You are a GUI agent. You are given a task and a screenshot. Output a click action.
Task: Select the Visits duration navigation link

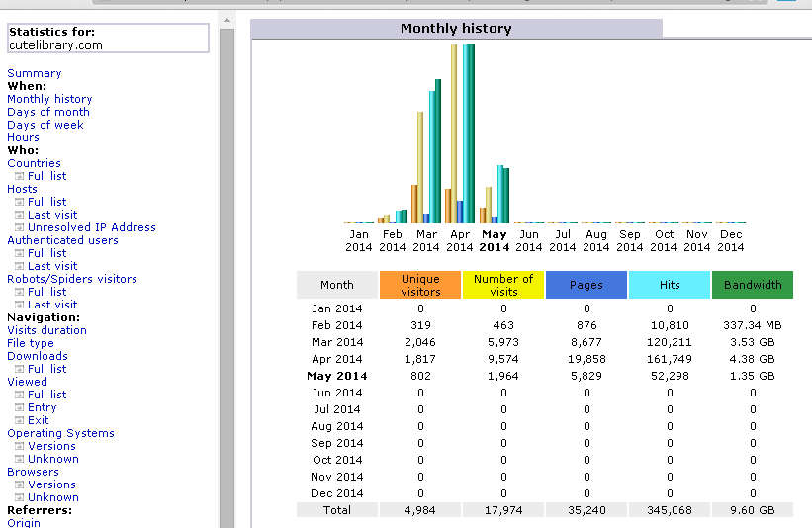pyautogui.click(x=46, y=330)
